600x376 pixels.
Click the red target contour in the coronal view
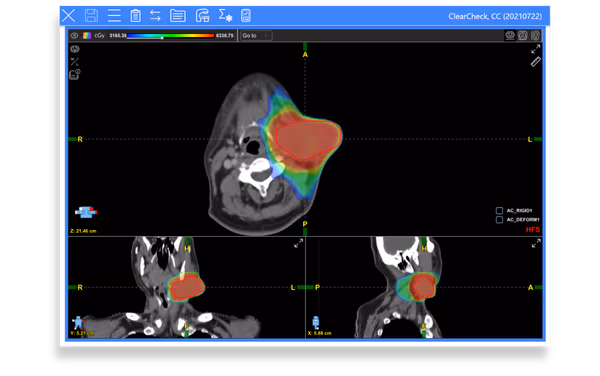click(x=188, y=287)
